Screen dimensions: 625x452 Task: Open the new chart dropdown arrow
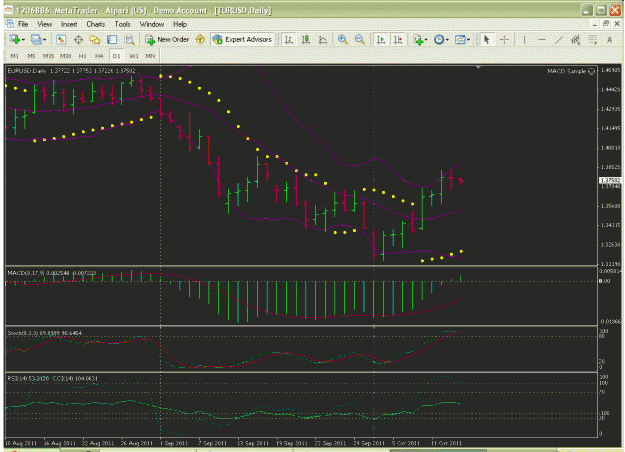click(x=23, y=40)
